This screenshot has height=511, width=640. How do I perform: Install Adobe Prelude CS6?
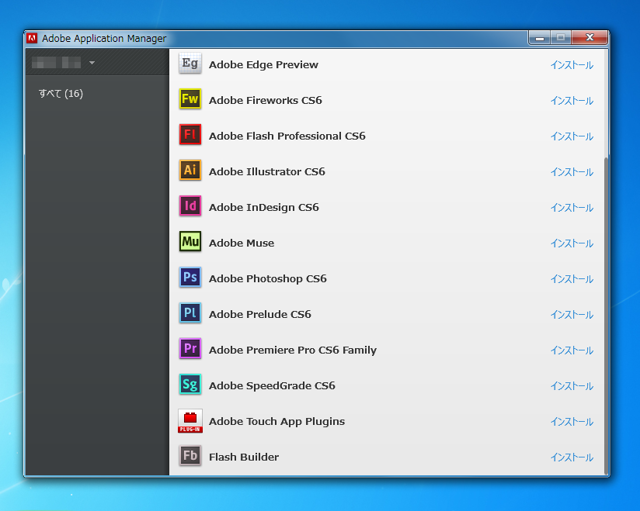click(x=572, y=314)
